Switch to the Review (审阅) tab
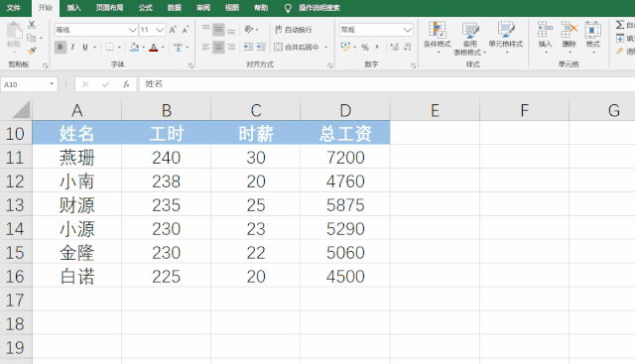The image size is (635, 364). coord(202,8)
